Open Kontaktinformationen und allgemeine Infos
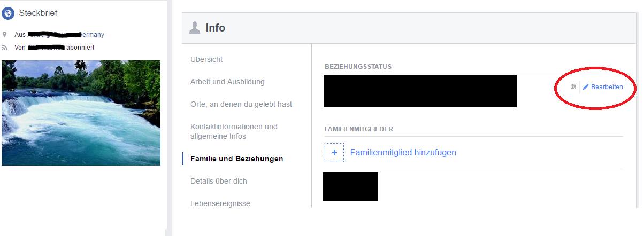 click(234, 131)
